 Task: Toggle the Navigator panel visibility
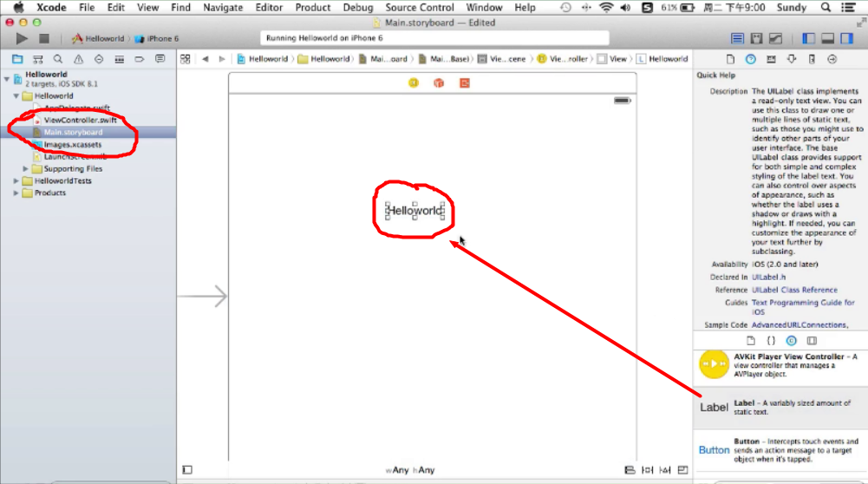pyautogui.click(x=809, y=38)
